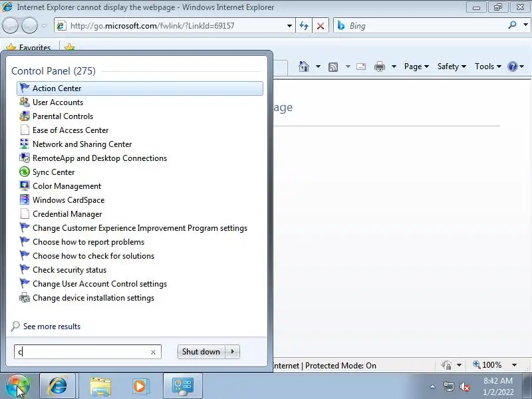Click Internet Explorer taskbar icon

[x=58, y=386]
